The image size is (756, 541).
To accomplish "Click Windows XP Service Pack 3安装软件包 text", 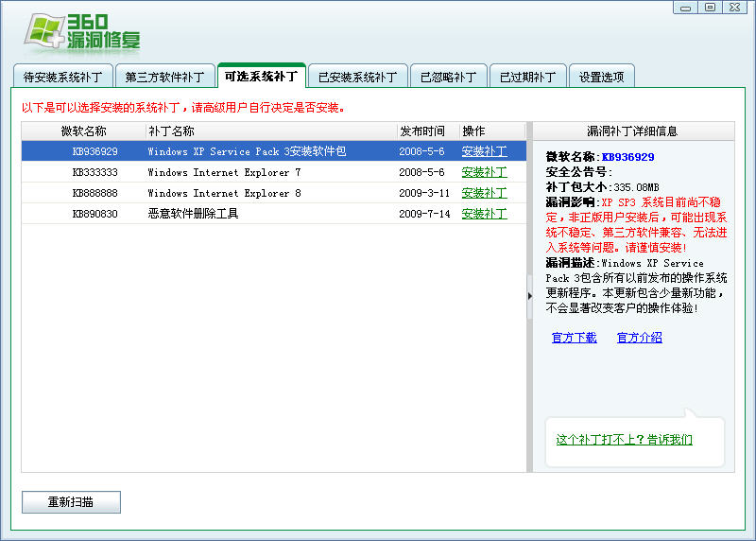I will coord(247,151).
